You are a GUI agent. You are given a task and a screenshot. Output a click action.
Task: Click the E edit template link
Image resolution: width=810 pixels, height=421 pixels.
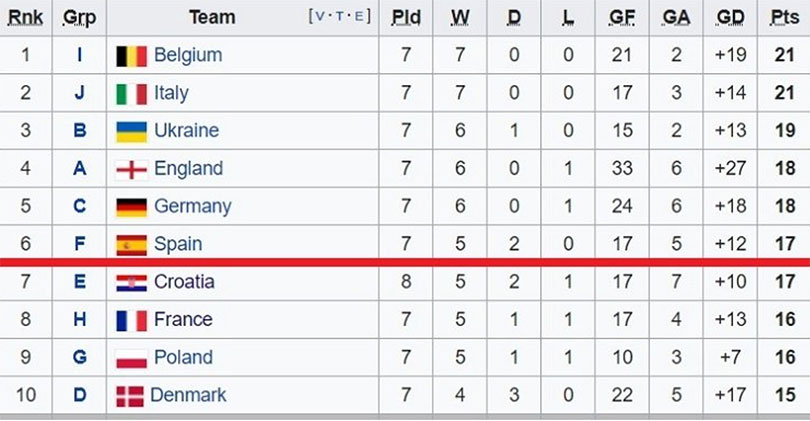(x=359, y=16)
